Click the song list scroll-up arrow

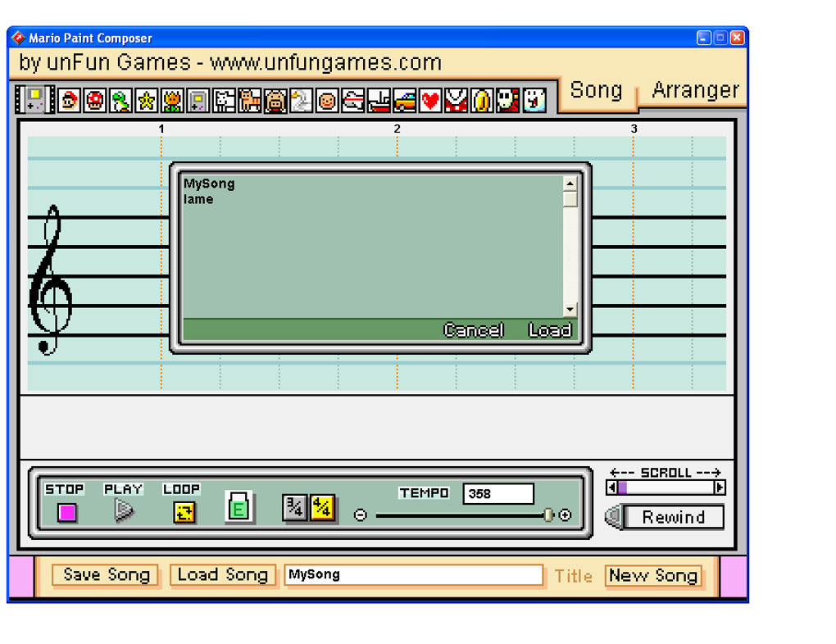(x=570, y=184)
